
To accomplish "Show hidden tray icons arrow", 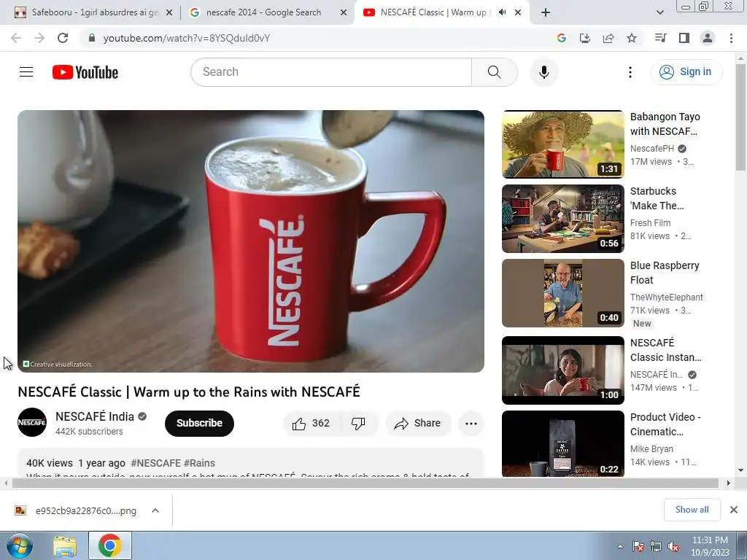I will (x=620, y=547).
